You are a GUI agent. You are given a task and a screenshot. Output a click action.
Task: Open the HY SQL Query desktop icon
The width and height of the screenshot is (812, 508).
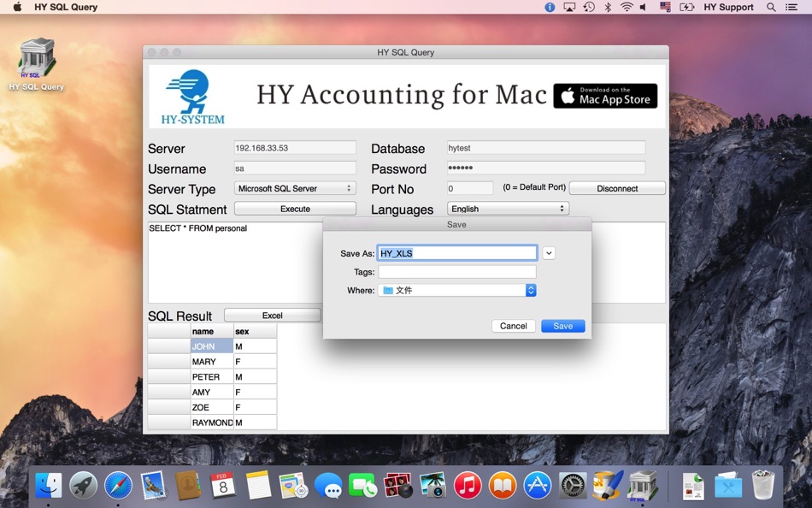36,64
